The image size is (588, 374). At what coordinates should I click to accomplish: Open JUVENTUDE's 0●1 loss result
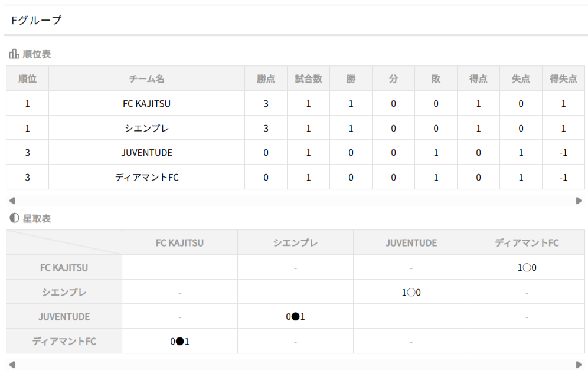coord(295,317)
